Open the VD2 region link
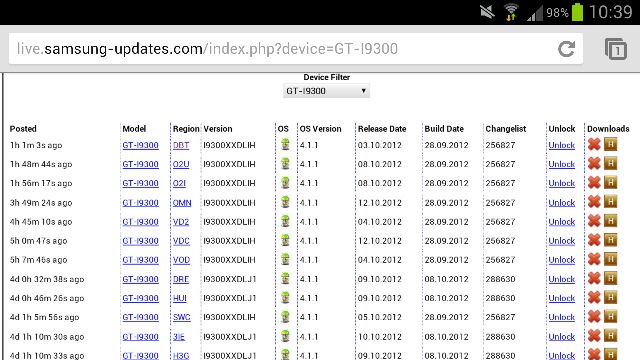The height and width of the screenshot is (360, 640). (181, 222)
